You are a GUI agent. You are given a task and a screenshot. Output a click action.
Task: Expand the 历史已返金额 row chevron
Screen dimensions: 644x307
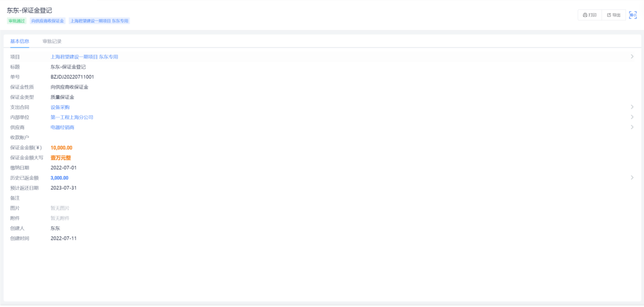click(632, 177)
